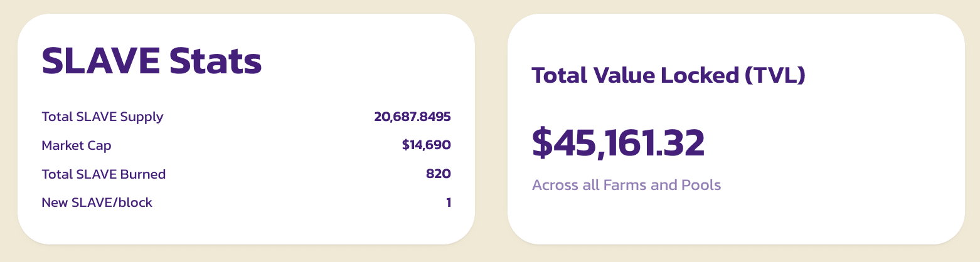The image size is (980, 262).
Task: Click the word Farms in the TVL caption
Action: coord(623,186)
